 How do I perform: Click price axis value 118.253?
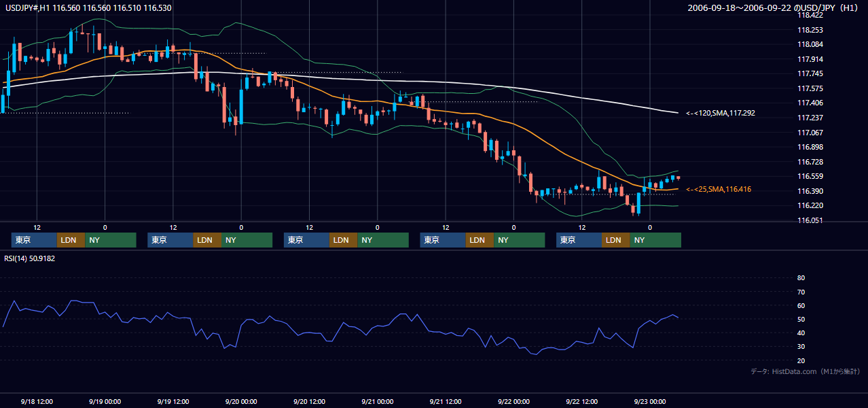tap(810, 30)
